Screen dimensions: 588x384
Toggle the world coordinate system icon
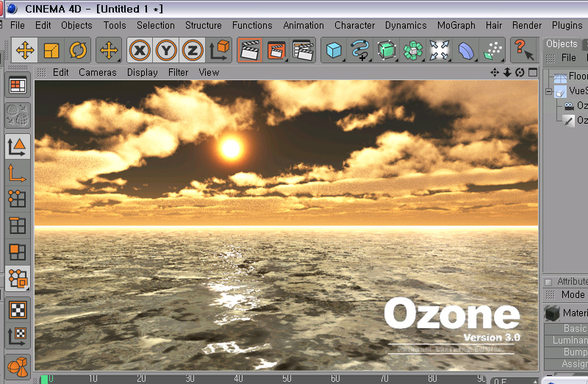219,50
